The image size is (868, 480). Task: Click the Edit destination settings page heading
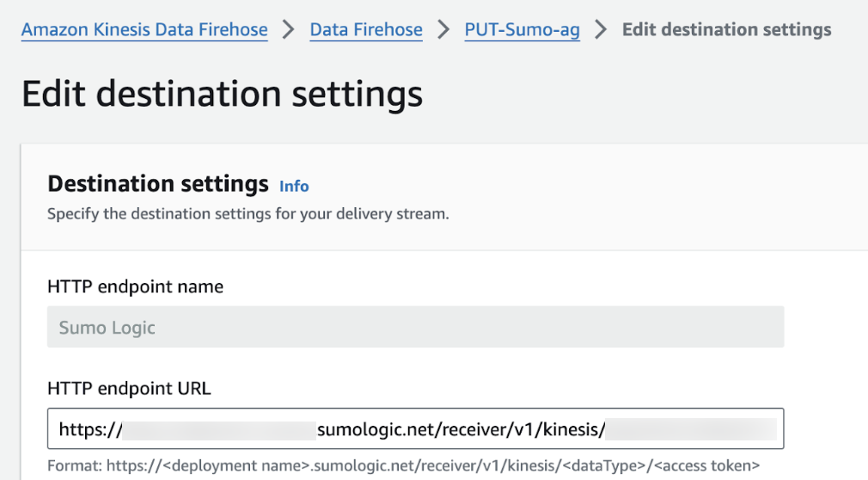click(222, 94)
